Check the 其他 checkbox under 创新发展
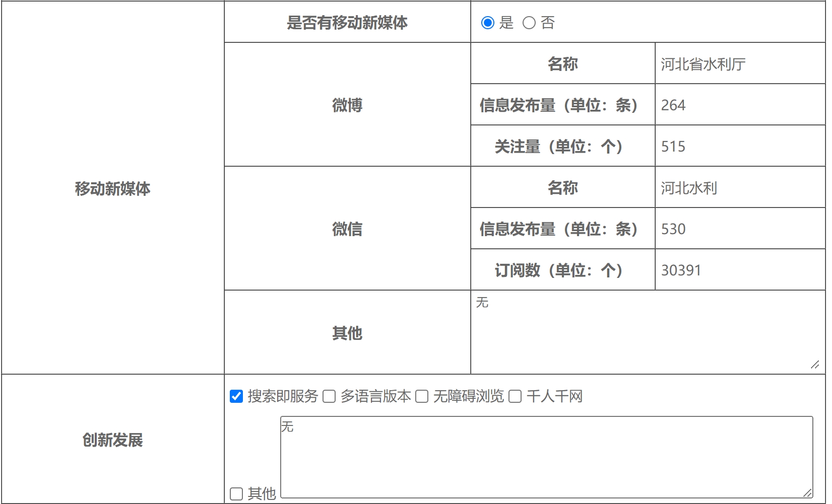 point(236,493)
